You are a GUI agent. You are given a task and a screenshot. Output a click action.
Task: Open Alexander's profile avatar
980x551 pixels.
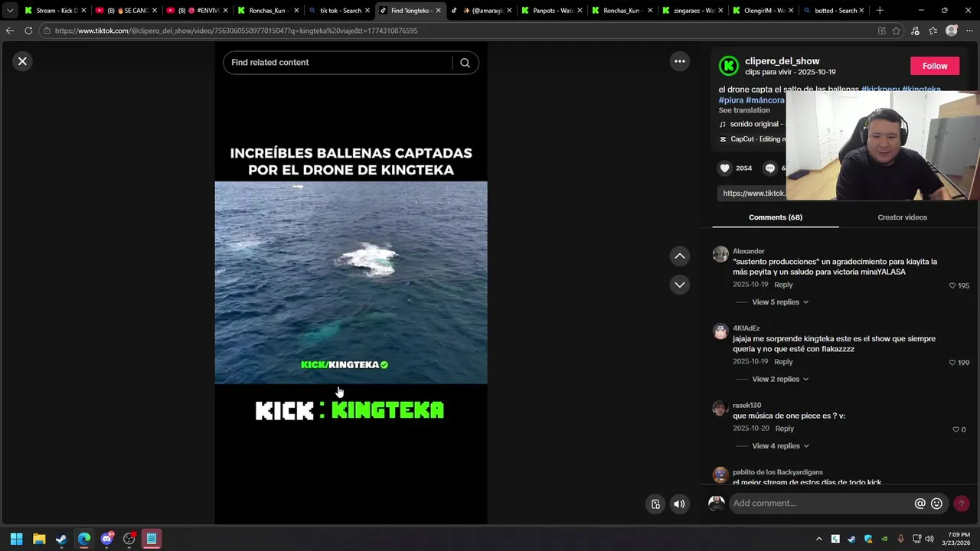tap(720, 254)
